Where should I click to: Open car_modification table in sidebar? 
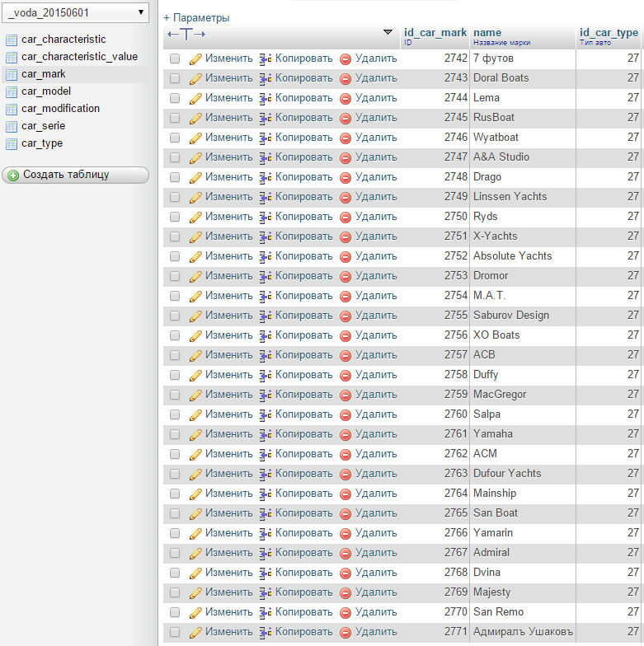[61, 109]
